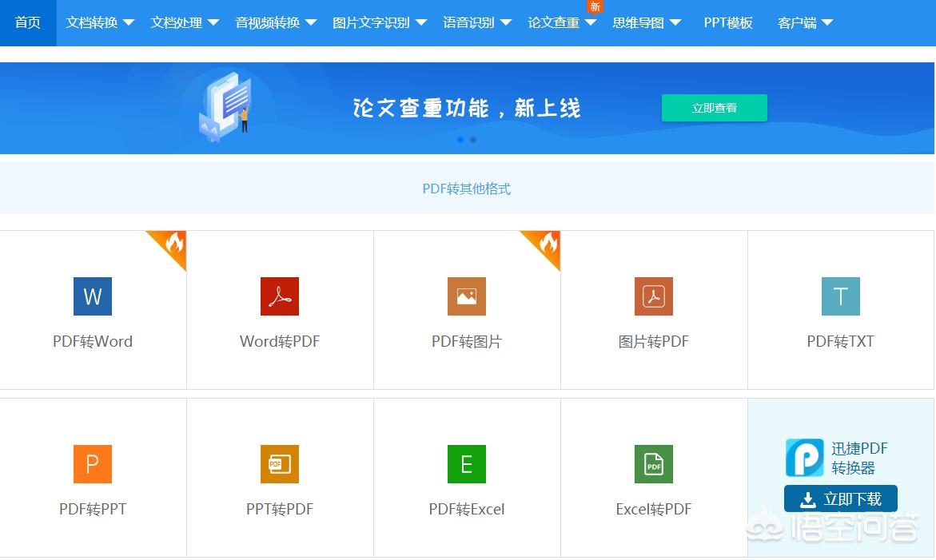Click the PDF转PPT orange P icon
The width and height of the screenshot is (936, 560).
click(x=93, y=464)
